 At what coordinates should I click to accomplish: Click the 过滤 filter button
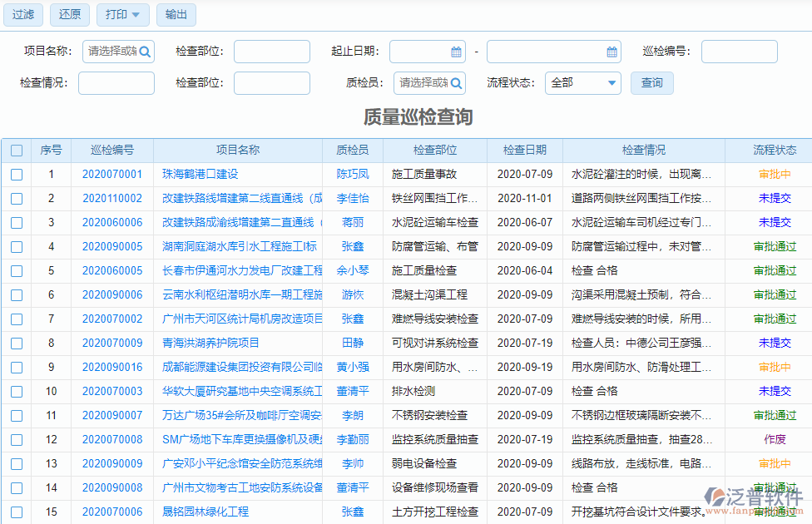coord(22,14)
